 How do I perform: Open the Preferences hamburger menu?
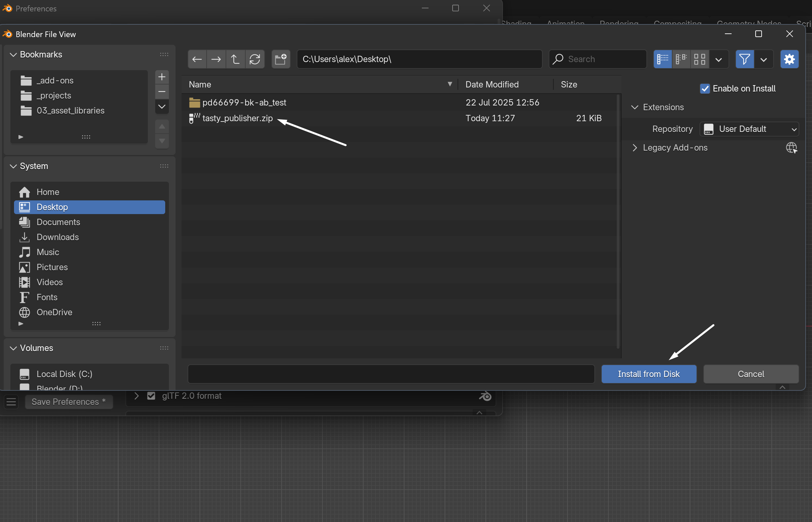11,402
